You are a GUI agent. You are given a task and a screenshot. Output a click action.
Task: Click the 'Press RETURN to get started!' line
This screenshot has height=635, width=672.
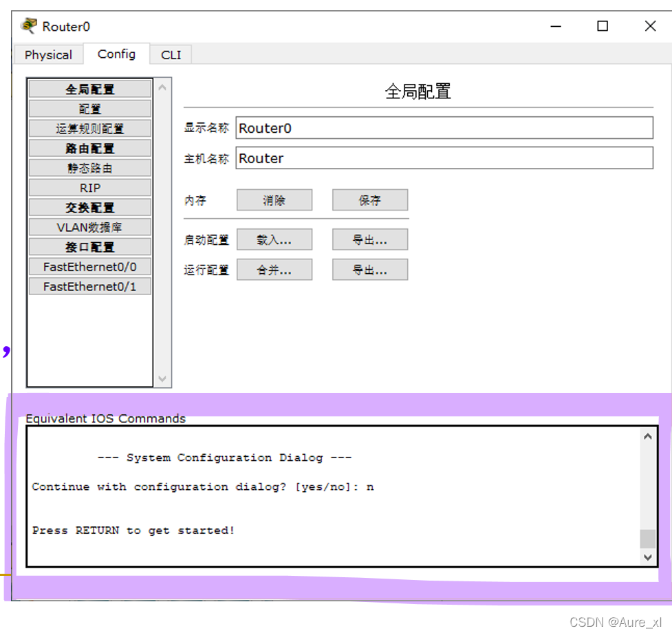[133, 530]
